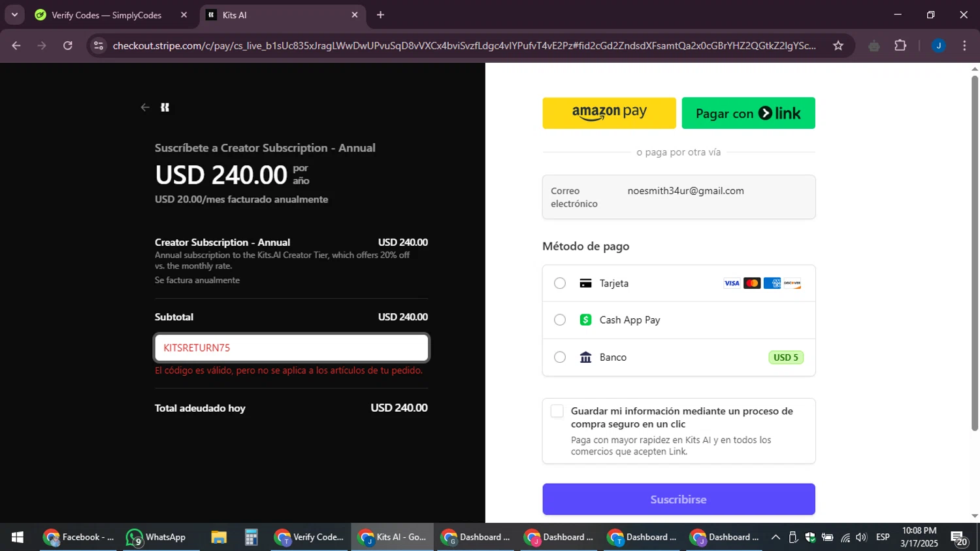Select the Cash App Pay radio button
This screenshot has height=551, width=980.
pos(560,320)
